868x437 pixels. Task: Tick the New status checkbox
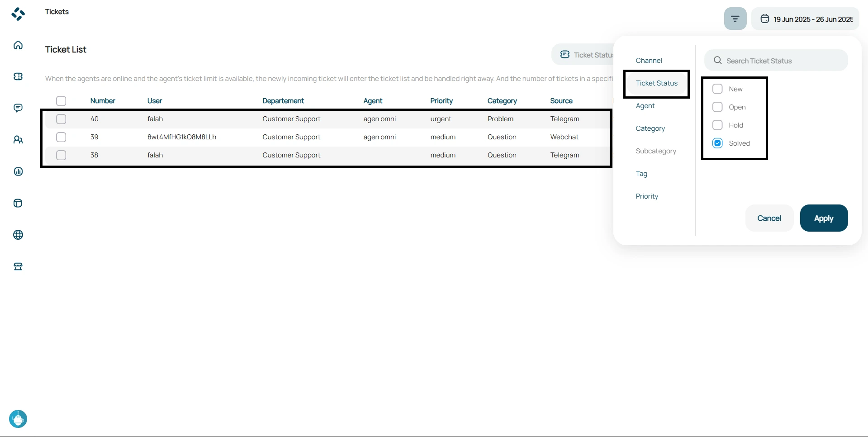717,89
